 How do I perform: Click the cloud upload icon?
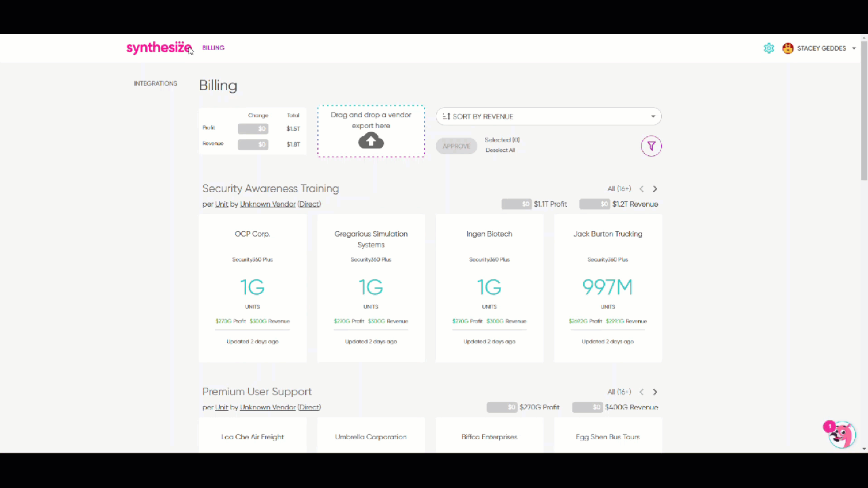pyautogui.click(x=371, y=140)
